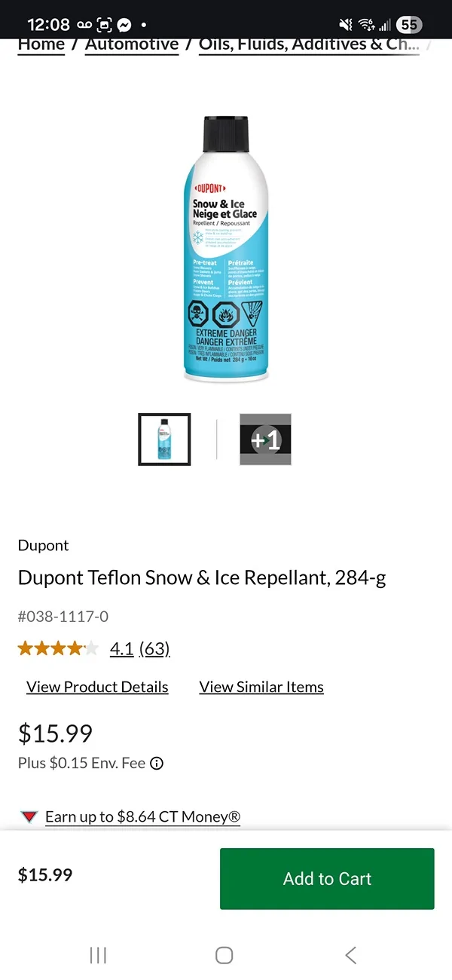Open the Oils, Fluids, Additives breadcrumb
The height and width of the screenshot is (980, 452).
coord(309,44)
